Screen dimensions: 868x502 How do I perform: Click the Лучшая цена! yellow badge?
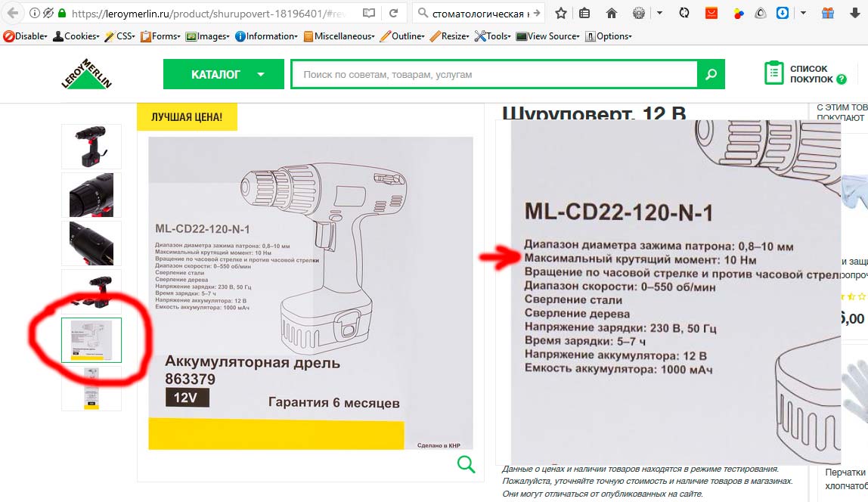[x=187, y=117]
